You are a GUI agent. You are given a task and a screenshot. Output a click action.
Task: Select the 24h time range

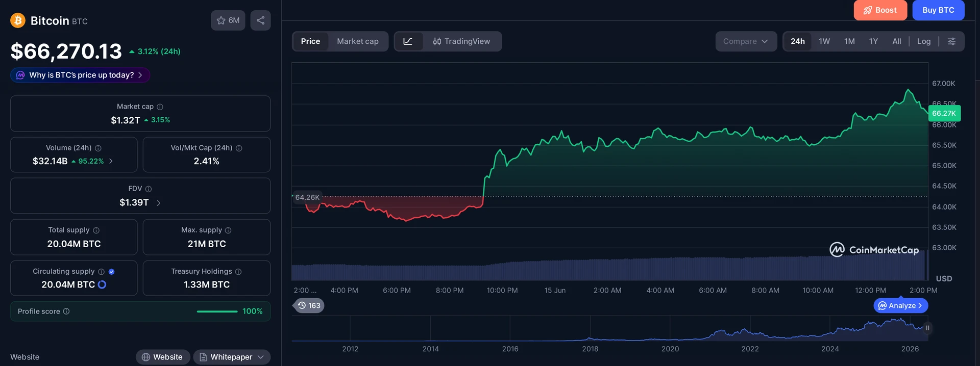tap(798, 41)
